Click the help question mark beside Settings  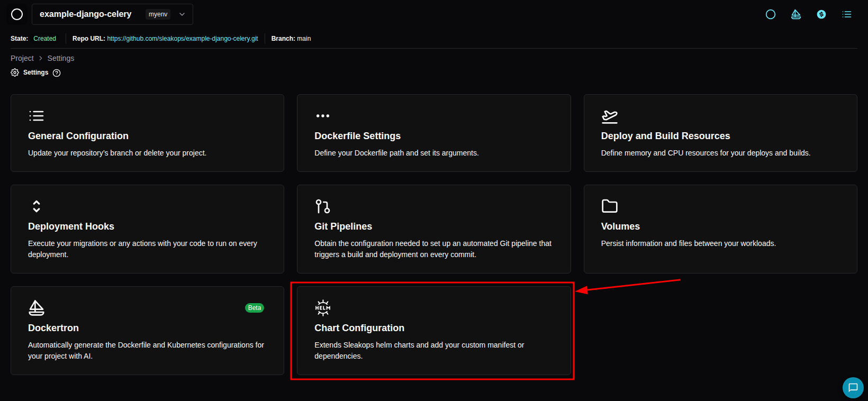point(57,73)
